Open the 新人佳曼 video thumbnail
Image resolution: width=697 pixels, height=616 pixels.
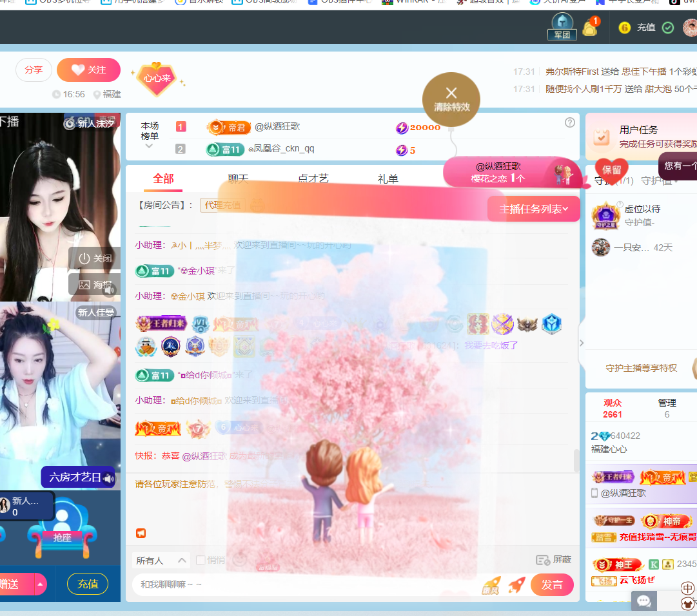[x=60, y=395]
